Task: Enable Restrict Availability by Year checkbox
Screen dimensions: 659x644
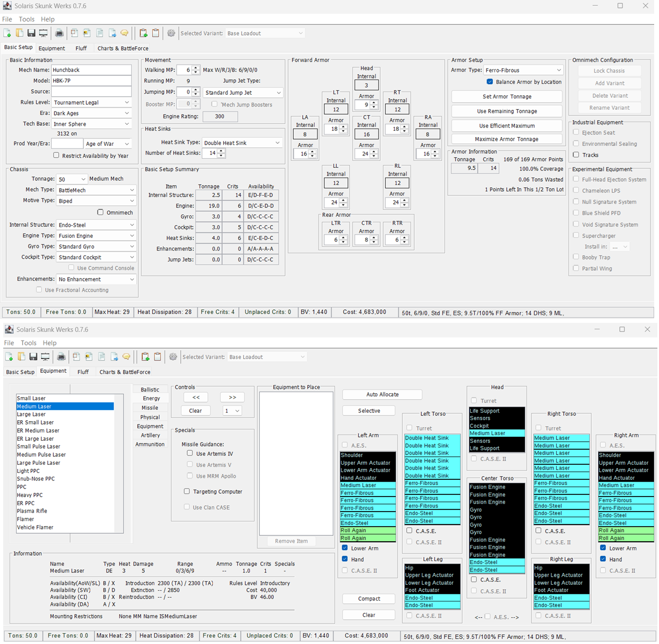Action: click(x=56, y=155)
